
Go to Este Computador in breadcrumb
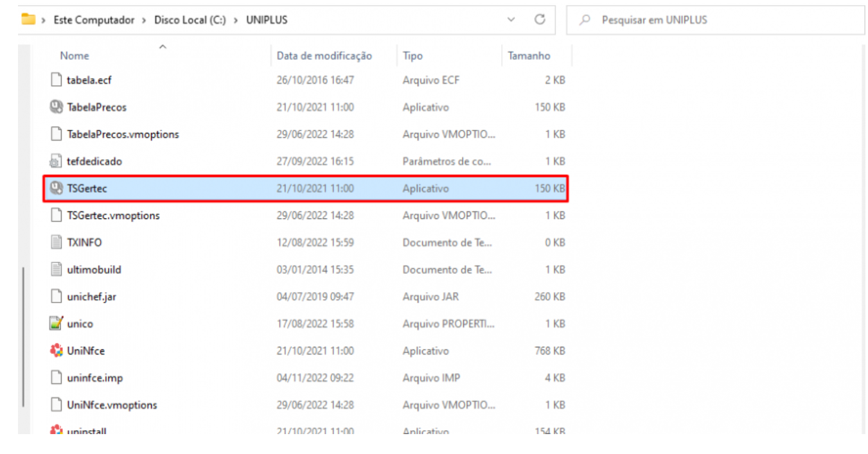[94, 20]
